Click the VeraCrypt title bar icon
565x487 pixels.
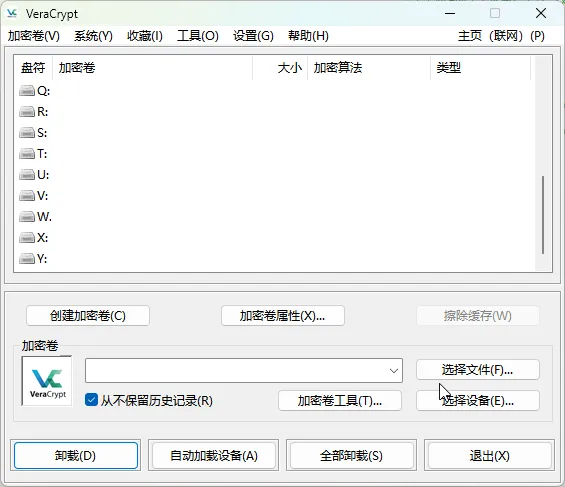point(12,14)
